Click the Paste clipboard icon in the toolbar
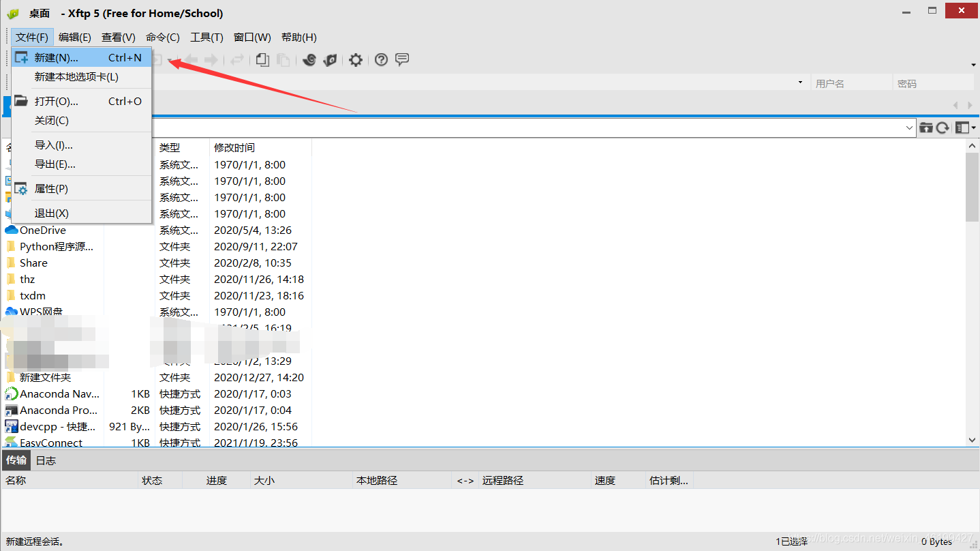The width and height of the screenshot is (980, 551). point(283,60)
